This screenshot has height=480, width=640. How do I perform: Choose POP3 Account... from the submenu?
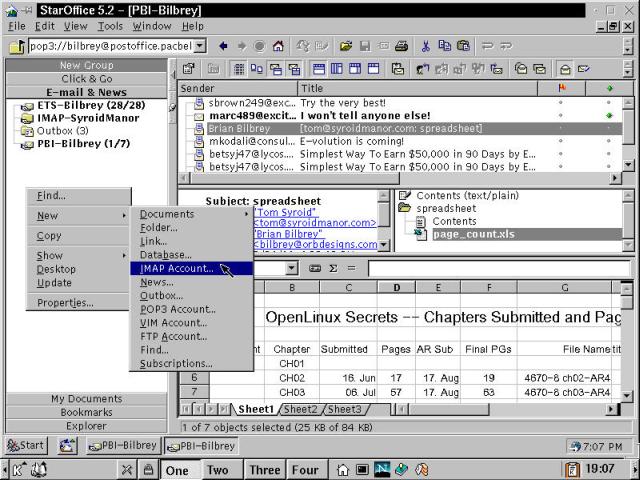177,309
